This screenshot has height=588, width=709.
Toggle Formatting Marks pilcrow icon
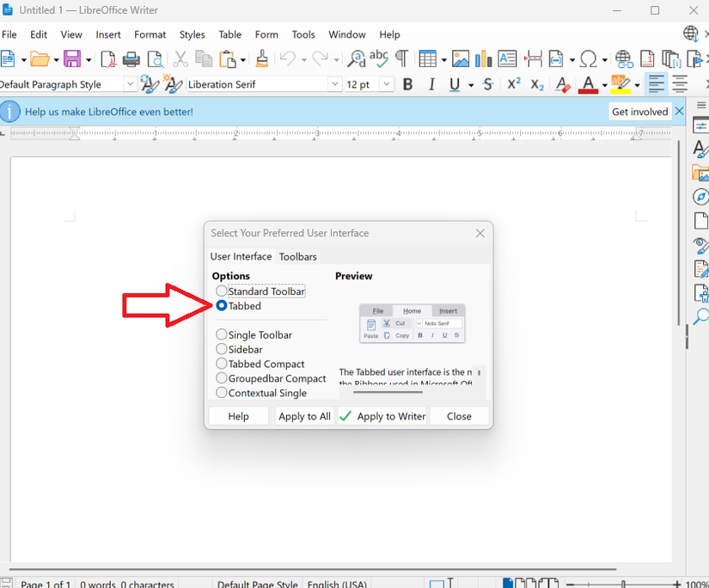pyautogui.click(x=401, y=58)
